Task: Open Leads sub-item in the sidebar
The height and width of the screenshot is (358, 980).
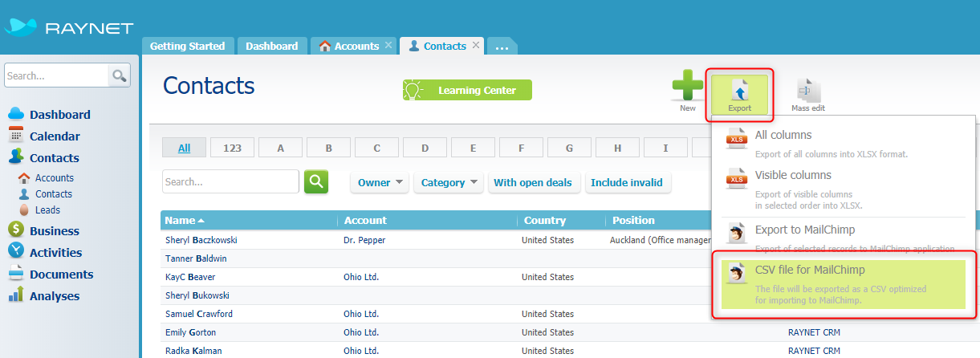Action: (x=47, y=210)
